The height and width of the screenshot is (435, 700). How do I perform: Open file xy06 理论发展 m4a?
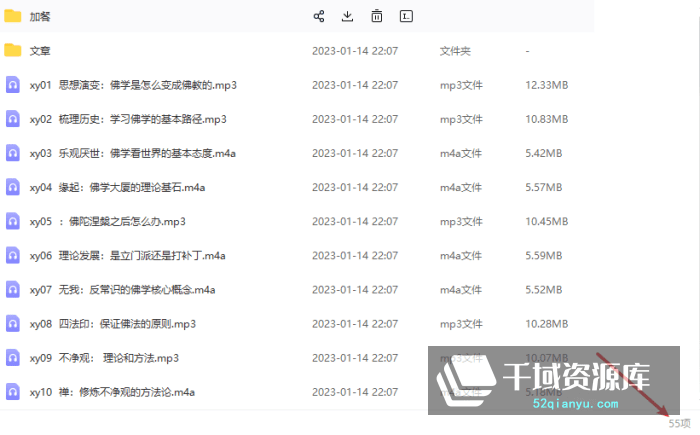(128, 255)
